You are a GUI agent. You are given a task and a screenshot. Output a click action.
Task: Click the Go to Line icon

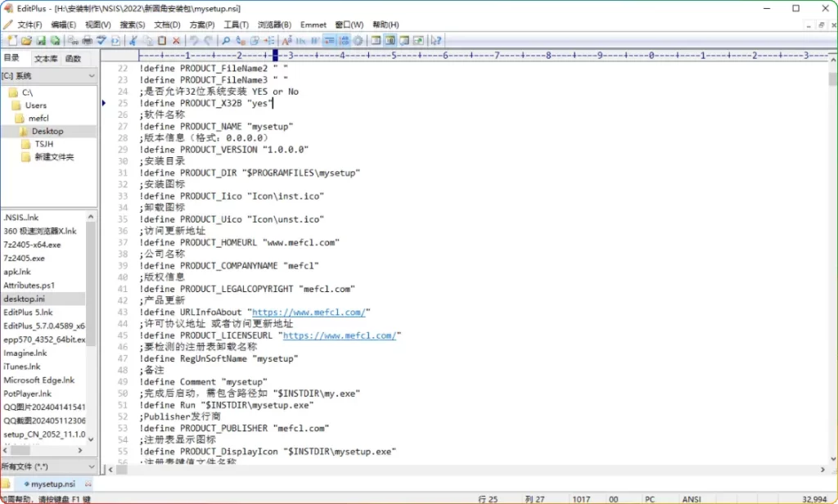click(268, 41)
